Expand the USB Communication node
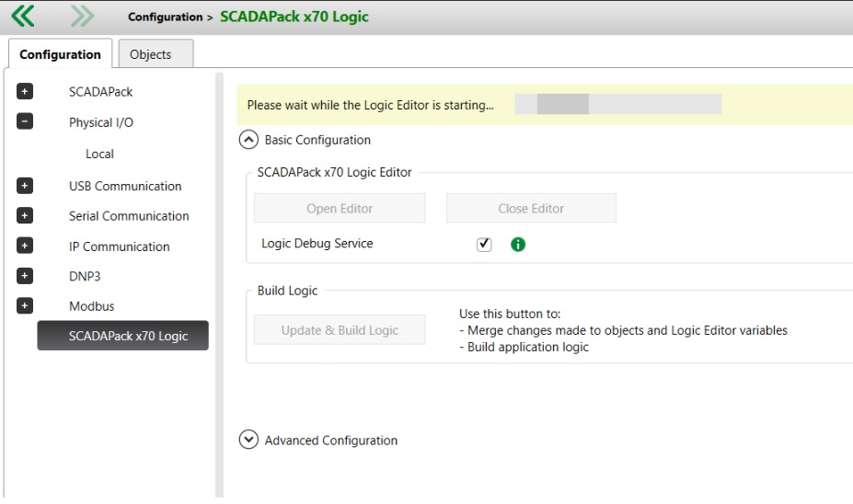This screenshot has height=504, width=853. pos(25,186)
